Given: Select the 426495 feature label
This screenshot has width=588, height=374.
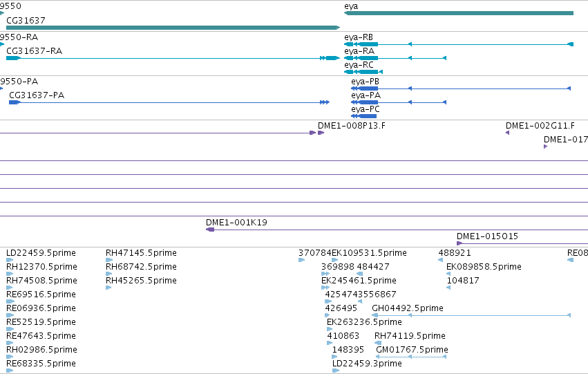Looking at the screenshot, I should (341, 308).
